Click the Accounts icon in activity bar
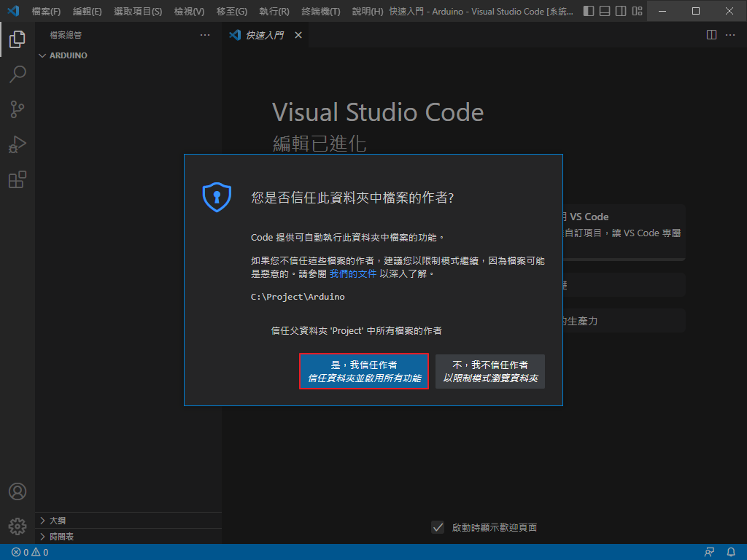Viewport: 747px width, 560px height. [18, 491]
